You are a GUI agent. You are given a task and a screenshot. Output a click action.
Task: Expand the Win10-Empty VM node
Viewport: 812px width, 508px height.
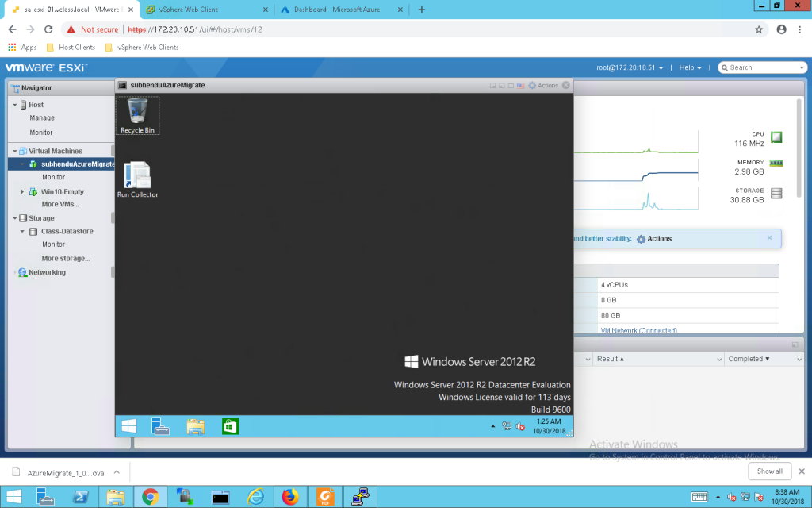22,192
